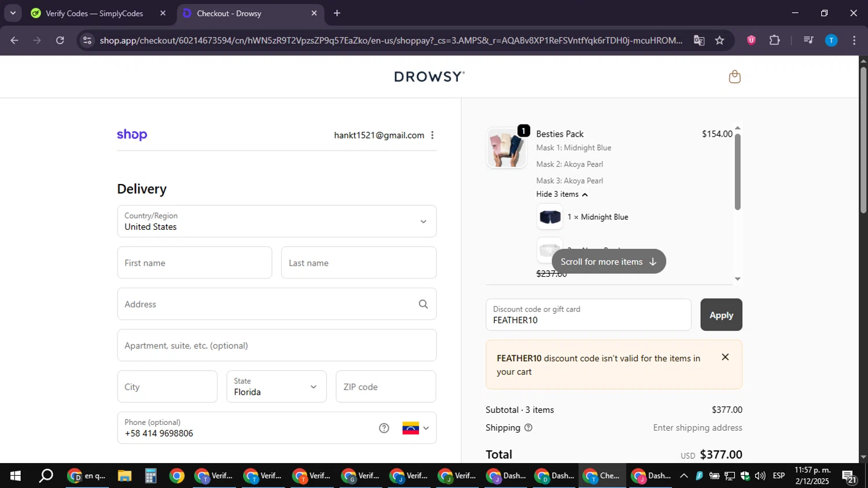Click the Apartment, suite, etc. field
Image resolution: width=868 pixels, height=488 pixels.
coord(277,346)
